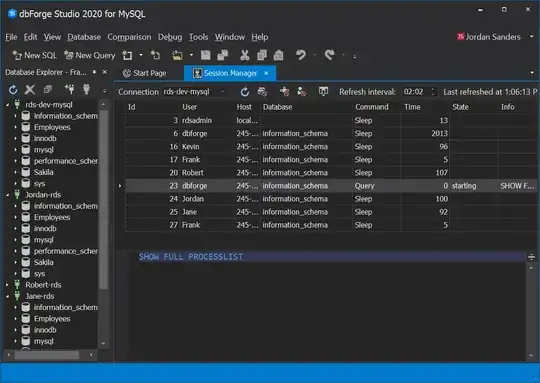The width and height of the screenshot is (540, 383).
Task: Click the New SQL button
Action: 34,55
